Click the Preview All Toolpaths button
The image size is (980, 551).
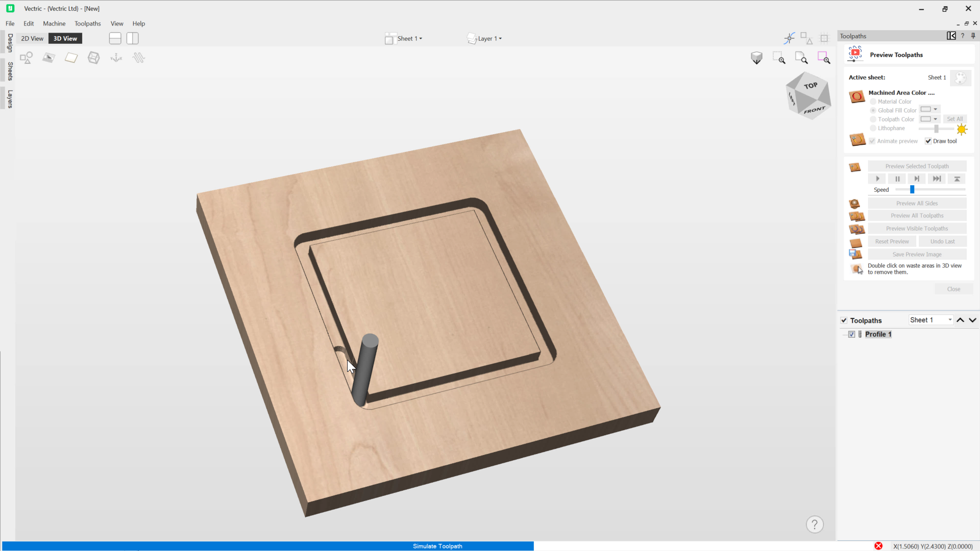[917, 216]
